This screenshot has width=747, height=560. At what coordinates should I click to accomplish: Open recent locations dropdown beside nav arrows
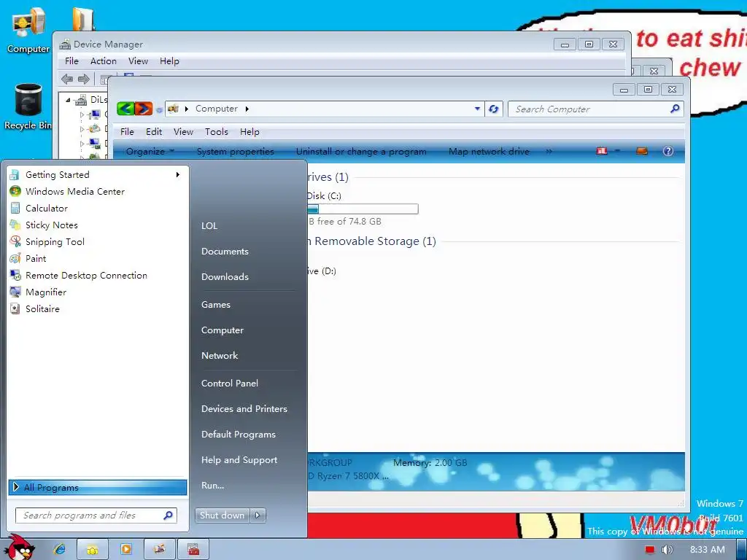[159, 110]
